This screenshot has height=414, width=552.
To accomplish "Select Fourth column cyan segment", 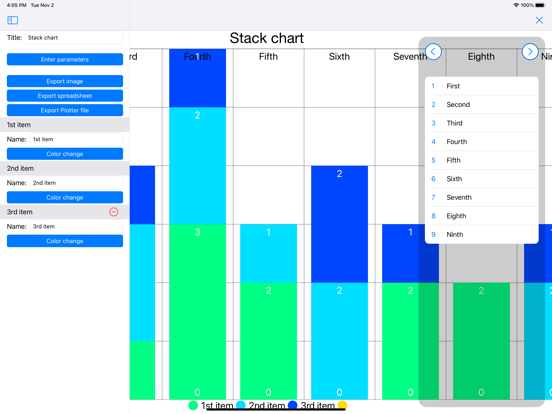I will point(197,166).
